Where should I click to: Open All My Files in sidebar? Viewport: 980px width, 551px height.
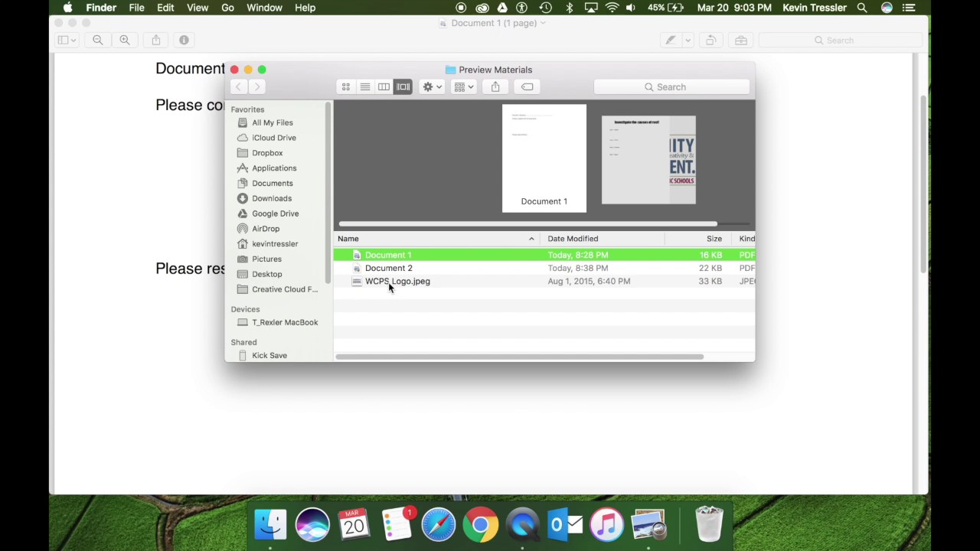click(273, 122)
